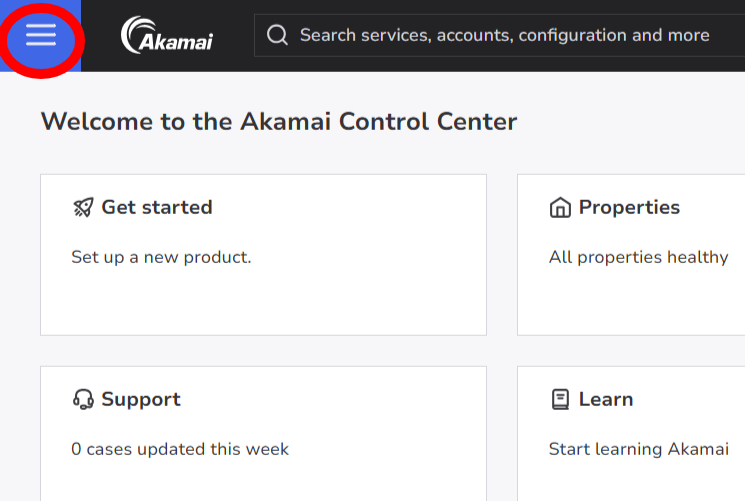The image size is (745, 501).
Task: Open the Properties heading link
Action: pos(629,208)
